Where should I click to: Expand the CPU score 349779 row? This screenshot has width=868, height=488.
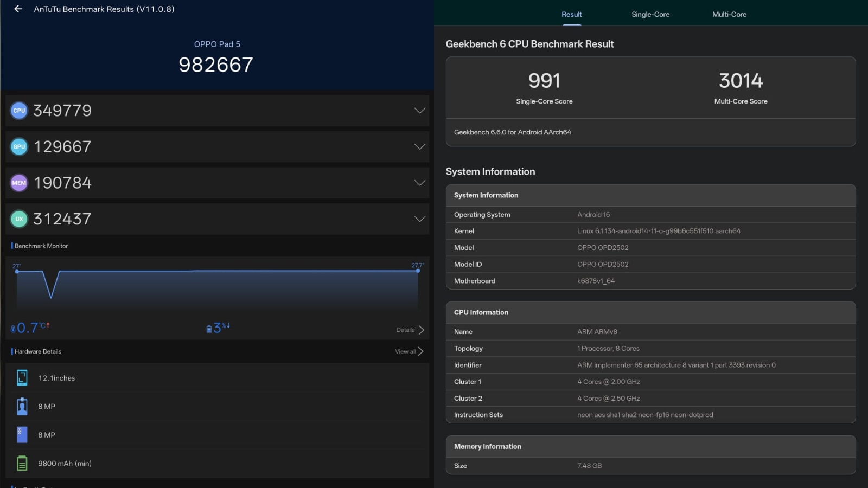419,111
